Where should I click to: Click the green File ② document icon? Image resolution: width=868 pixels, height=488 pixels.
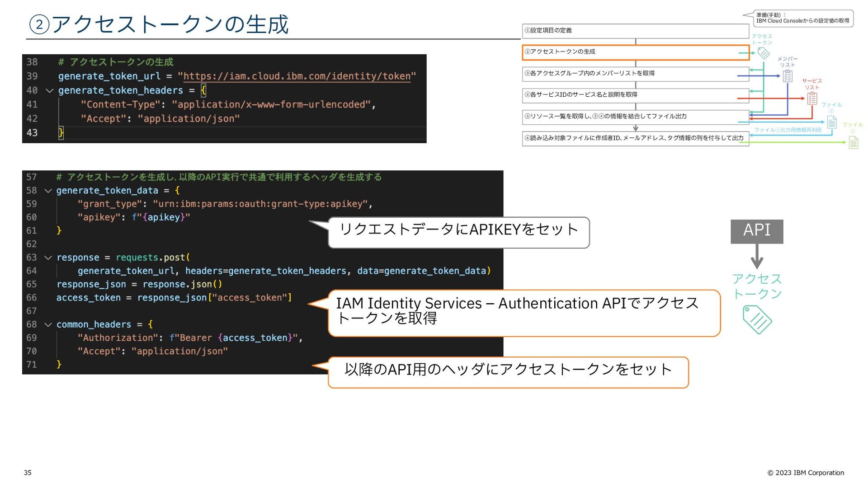click(x=853, y=143)
